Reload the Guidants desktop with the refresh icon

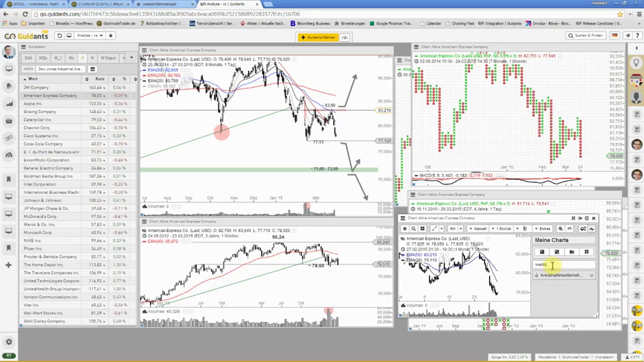pos(60,35)
